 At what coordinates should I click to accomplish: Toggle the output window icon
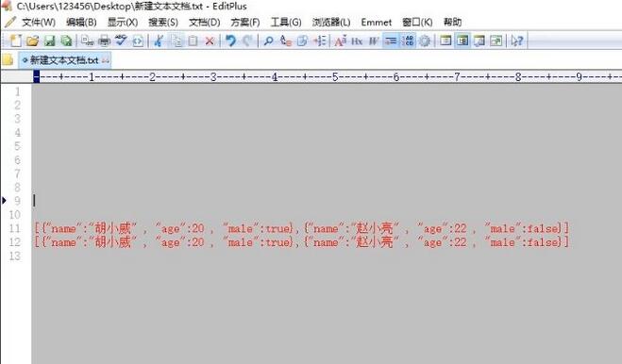tap(479, 41)
